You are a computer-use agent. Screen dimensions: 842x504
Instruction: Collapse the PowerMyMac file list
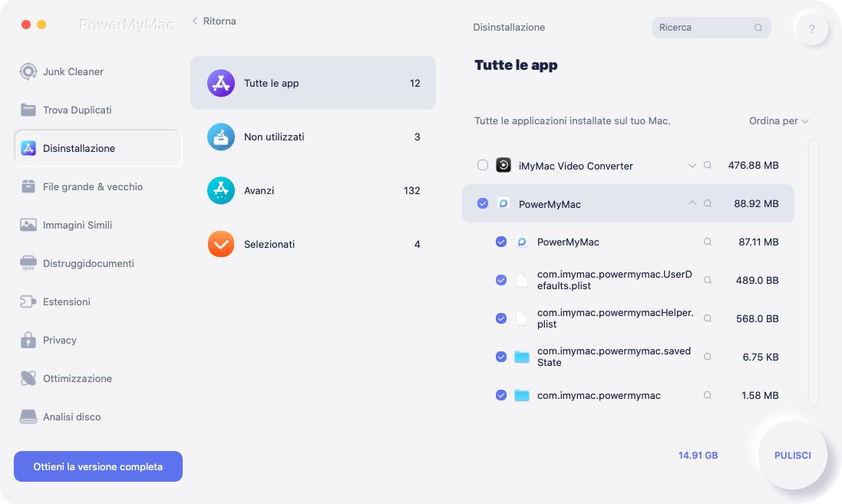(x=692, y=203)
